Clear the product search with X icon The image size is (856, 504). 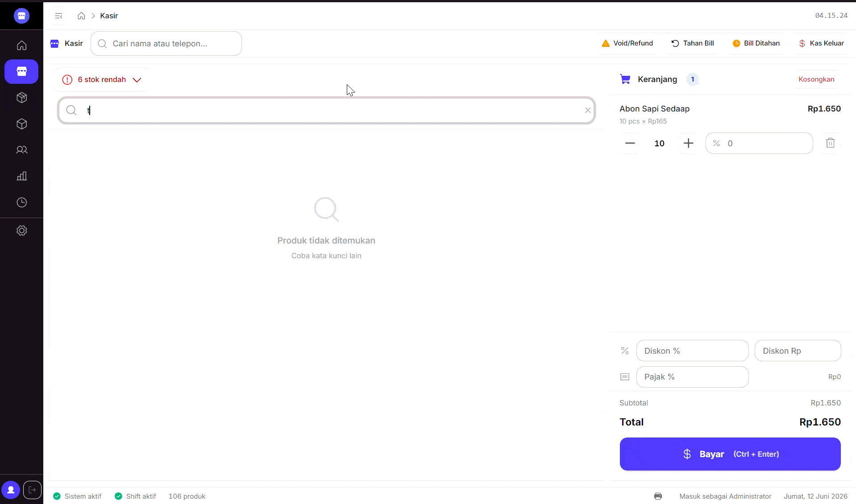point(588,110)
